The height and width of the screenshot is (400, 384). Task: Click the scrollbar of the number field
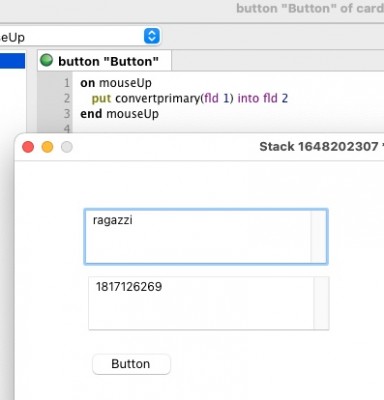click(321, 303)
